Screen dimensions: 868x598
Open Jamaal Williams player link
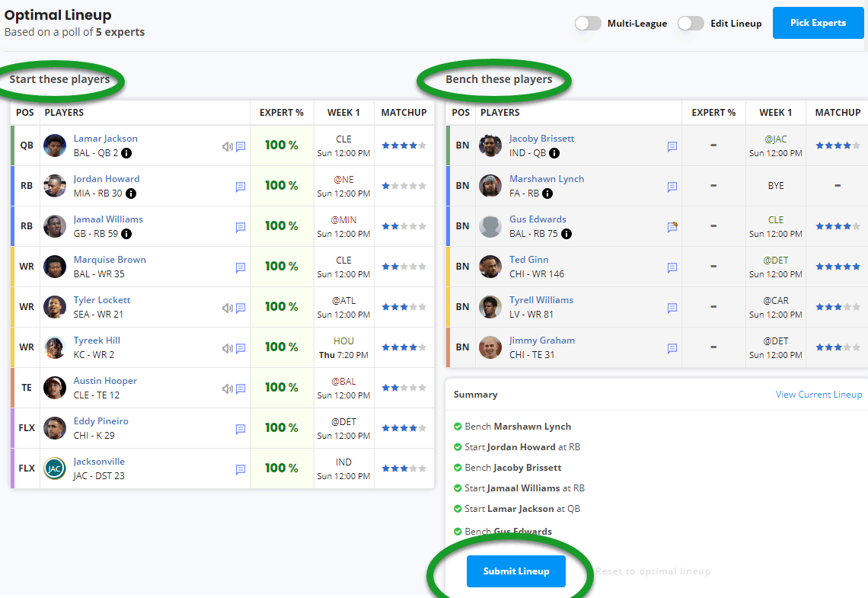point(108,219)
